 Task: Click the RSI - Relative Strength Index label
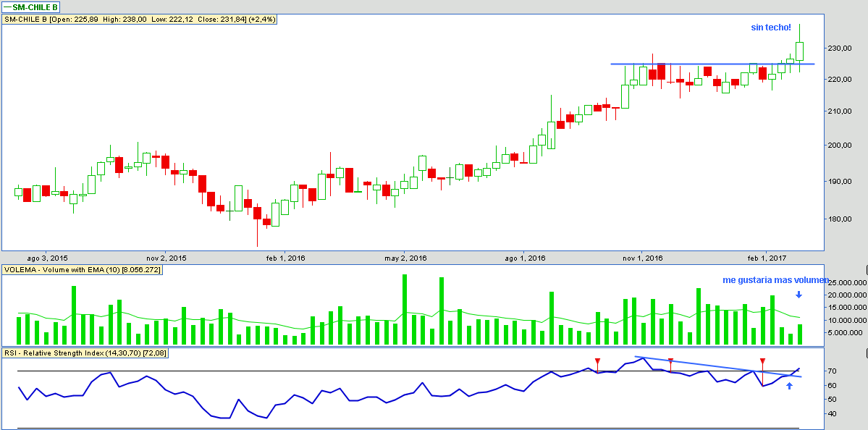tap(85, 353)
